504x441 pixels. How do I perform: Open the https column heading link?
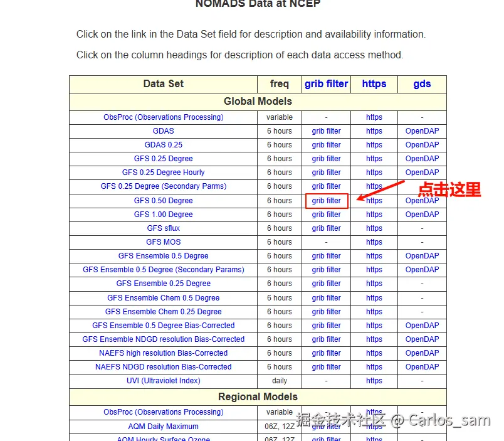374,84
